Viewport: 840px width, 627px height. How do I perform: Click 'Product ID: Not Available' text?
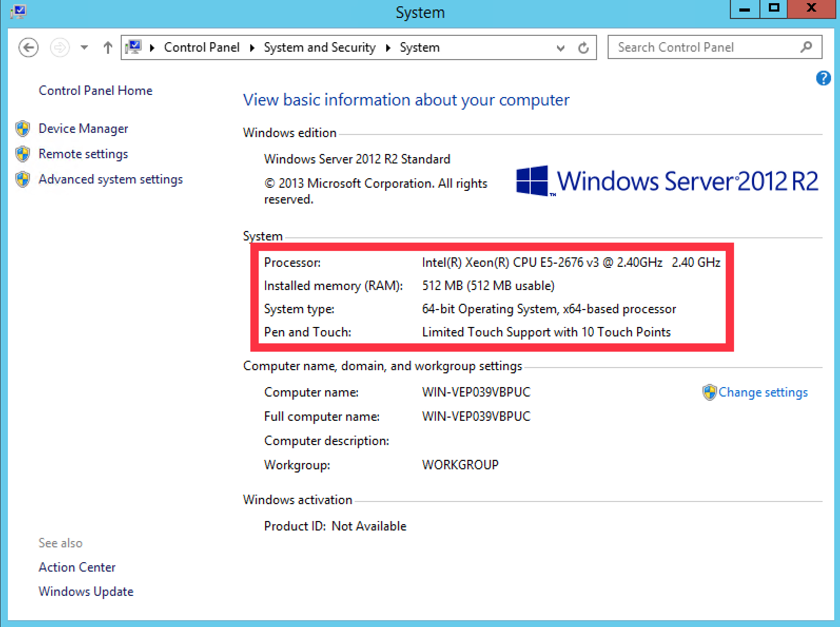[335, 526]
